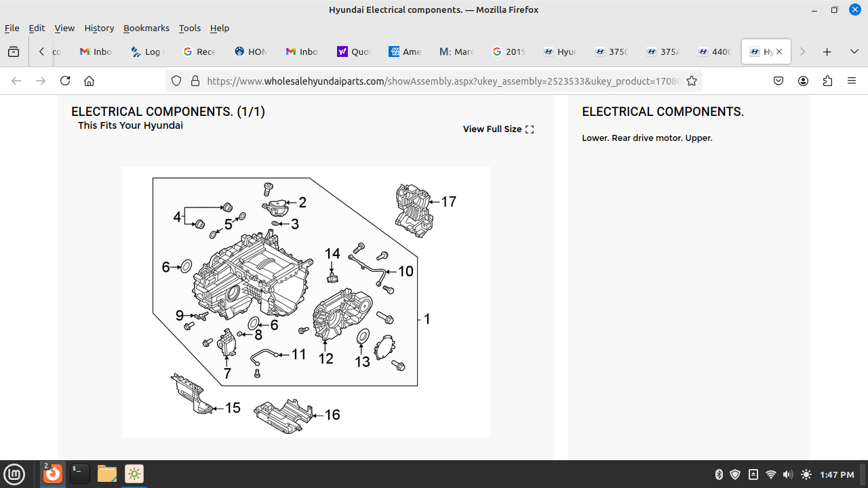
Task: Open the Linux Mint start menu
Action: pyautogui.click(x=14, y=474)
